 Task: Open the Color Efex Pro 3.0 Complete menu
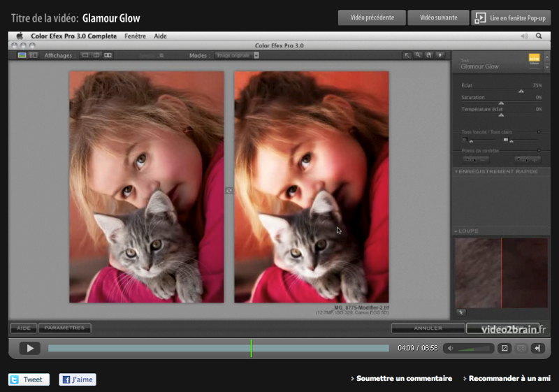[74, 36]
